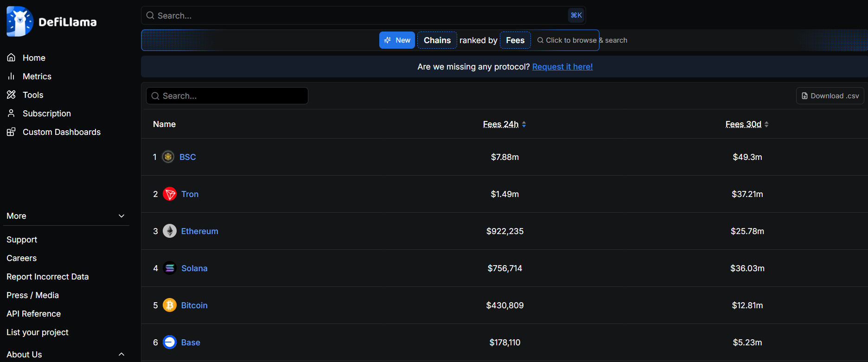This screenshot has height=362, width=868.
Task: Click the DefiLlama logo icon
Action: (x=19, y=21)
